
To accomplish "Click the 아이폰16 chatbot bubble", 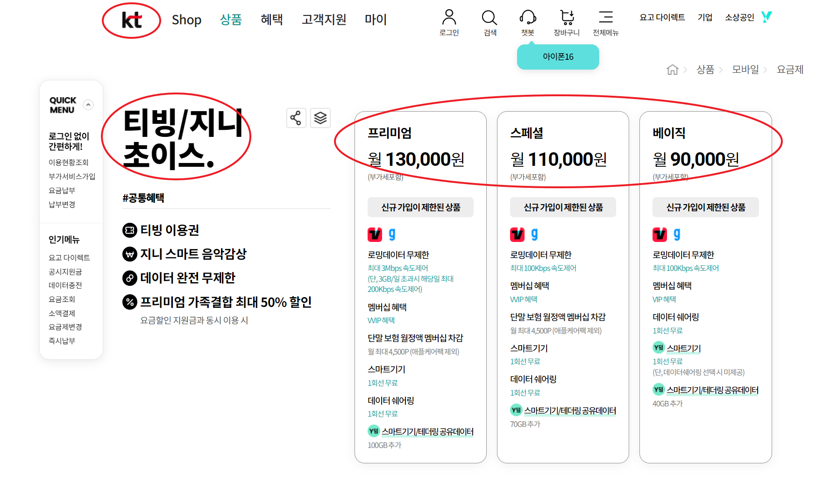I will pos(558,57).
